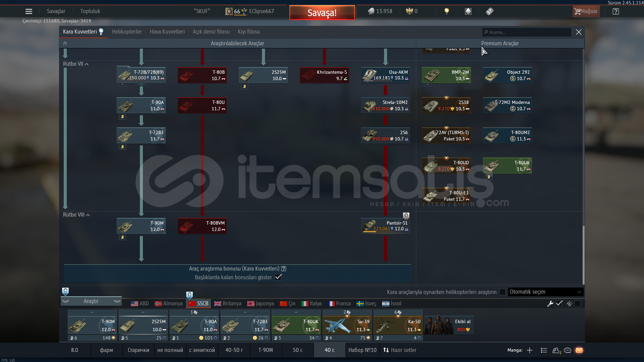Select the T-80BVM vehicle card
The height and width of the screenshot is (362, 644).
[x=202, y=226]
